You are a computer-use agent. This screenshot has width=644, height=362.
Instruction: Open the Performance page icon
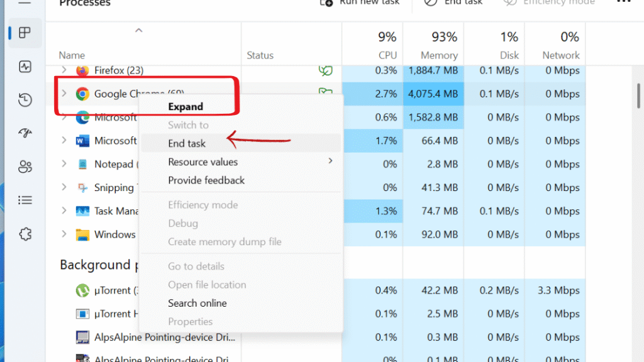click(25, 67)
